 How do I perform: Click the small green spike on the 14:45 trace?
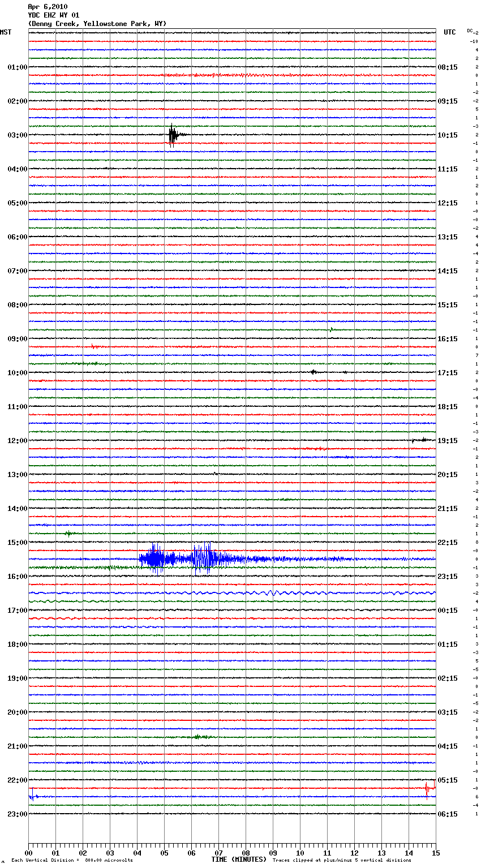coord(69,533)
